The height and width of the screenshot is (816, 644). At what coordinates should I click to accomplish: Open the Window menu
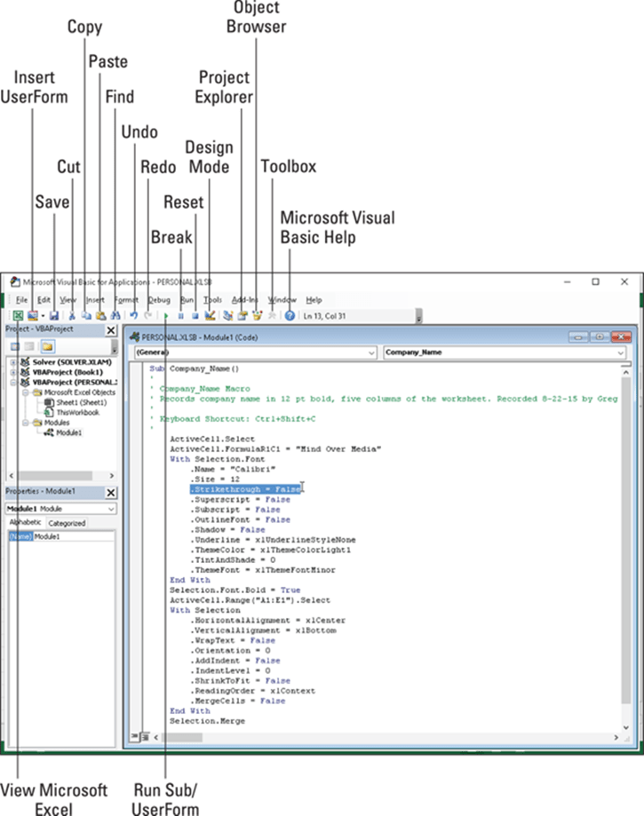pos(282,300)
